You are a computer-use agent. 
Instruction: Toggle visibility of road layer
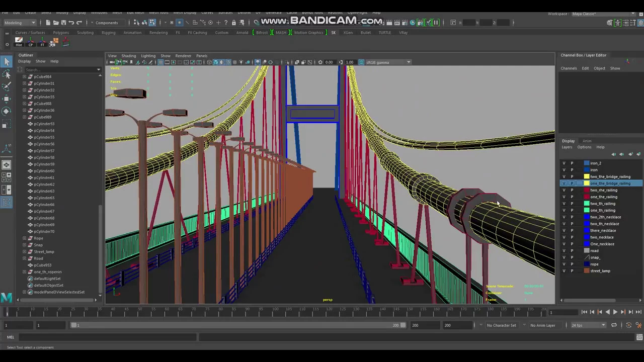563,250
